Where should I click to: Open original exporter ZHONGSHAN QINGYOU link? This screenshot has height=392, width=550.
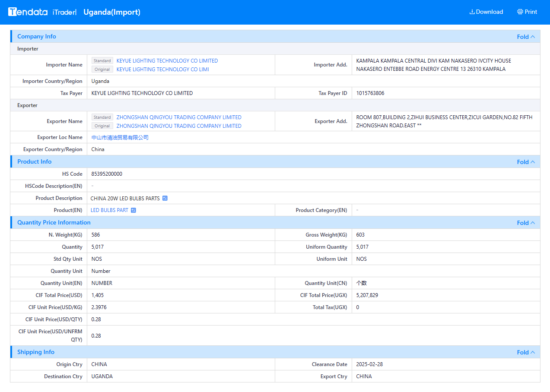coord(179,126)
